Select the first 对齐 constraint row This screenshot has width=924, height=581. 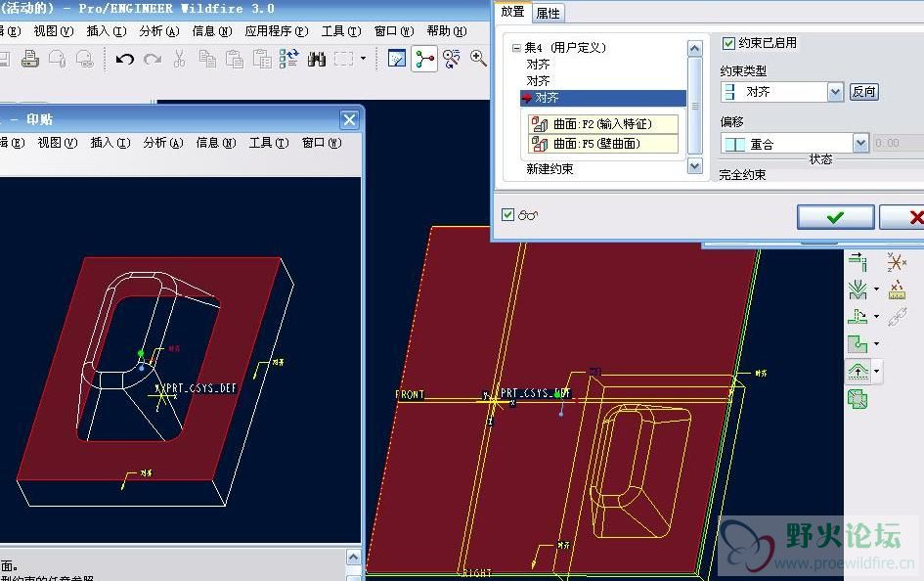(x=538, y=65)
